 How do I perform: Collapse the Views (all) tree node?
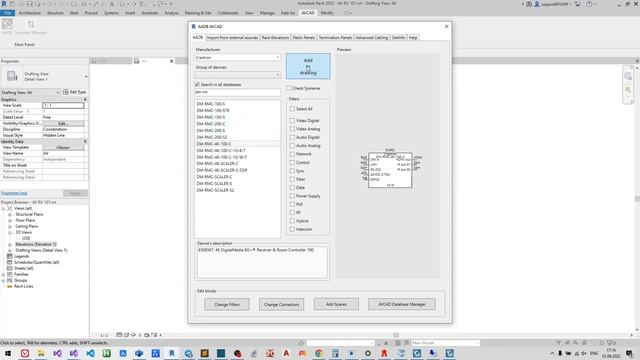[4, 209]
